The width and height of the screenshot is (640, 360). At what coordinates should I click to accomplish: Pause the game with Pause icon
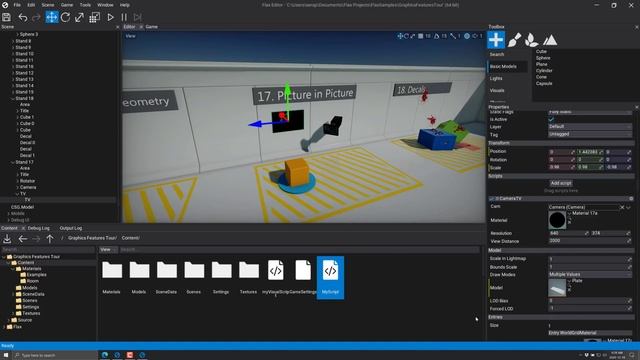coord(124,17)
